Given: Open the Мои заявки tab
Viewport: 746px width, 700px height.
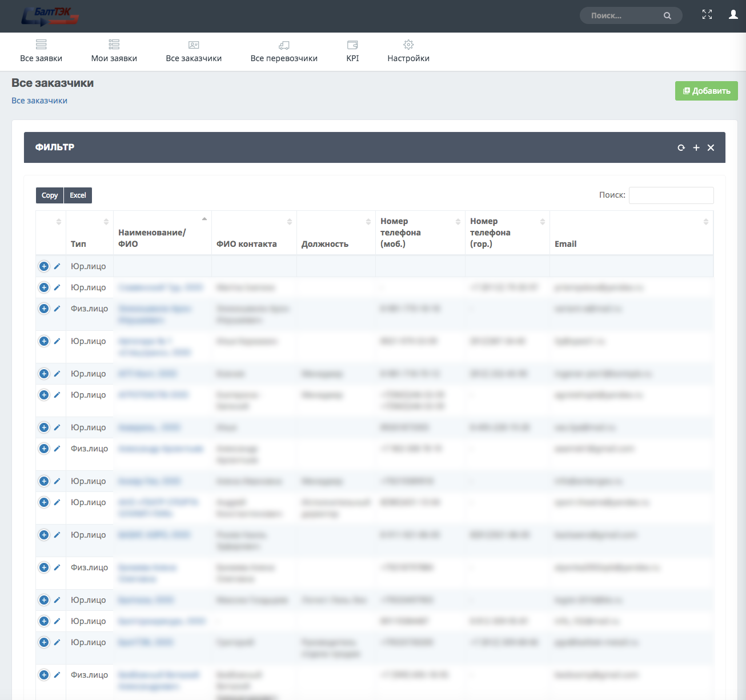Looking at the screenshot, I should pos(114,51).
